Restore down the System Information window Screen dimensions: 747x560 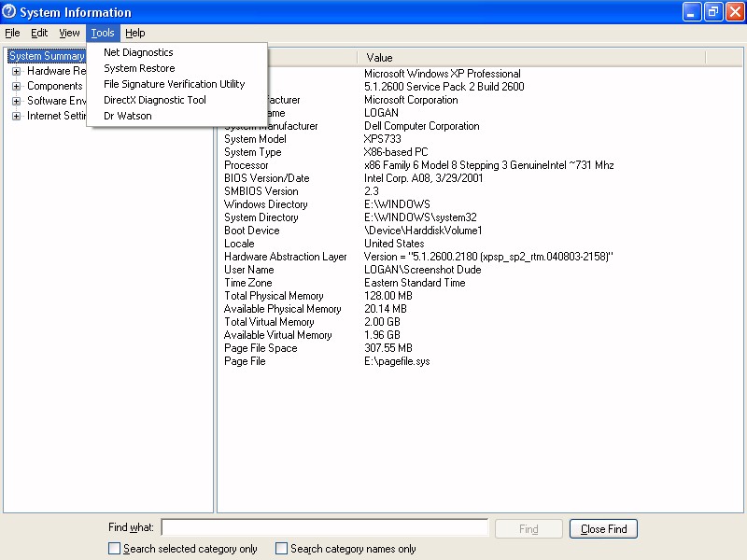(713, 12)
